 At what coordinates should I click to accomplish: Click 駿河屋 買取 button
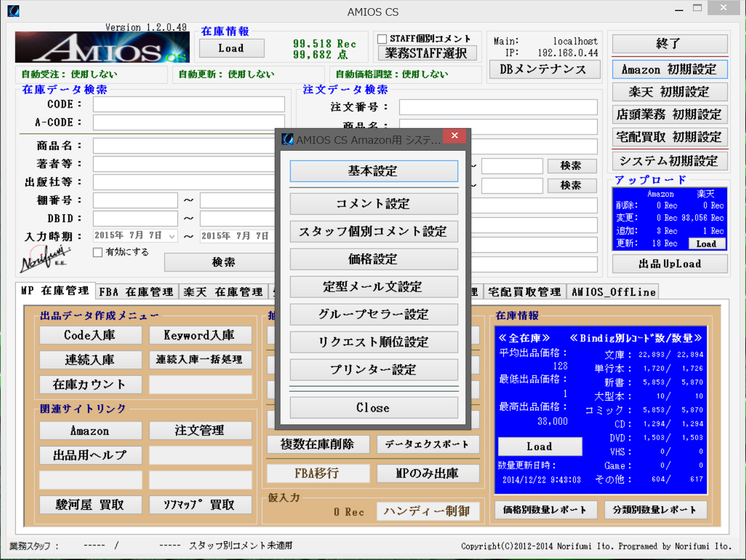coord(90,505)
